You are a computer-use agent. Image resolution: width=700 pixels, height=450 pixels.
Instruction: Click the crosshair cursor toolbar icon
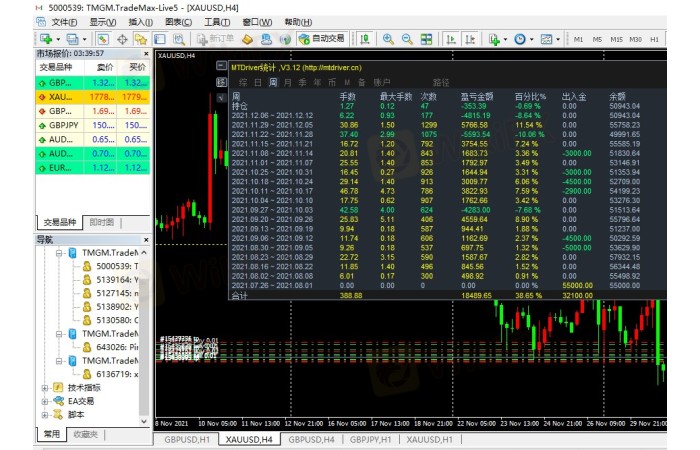click(122, 39)
